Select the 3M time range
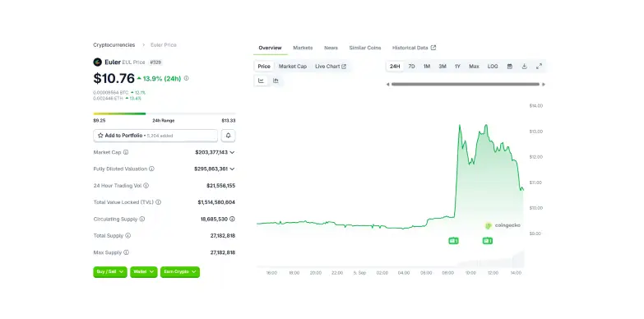 pos(442,66)
